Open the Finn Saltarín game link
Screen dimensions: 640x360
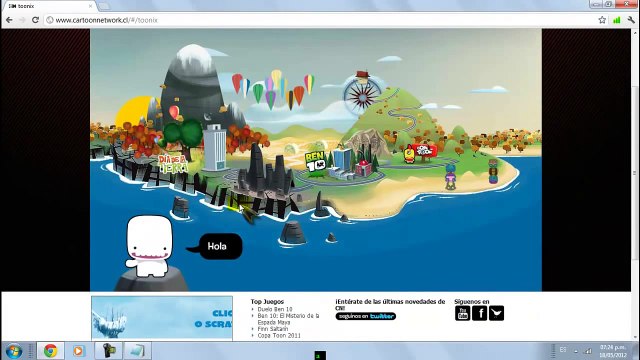[273, 329]
